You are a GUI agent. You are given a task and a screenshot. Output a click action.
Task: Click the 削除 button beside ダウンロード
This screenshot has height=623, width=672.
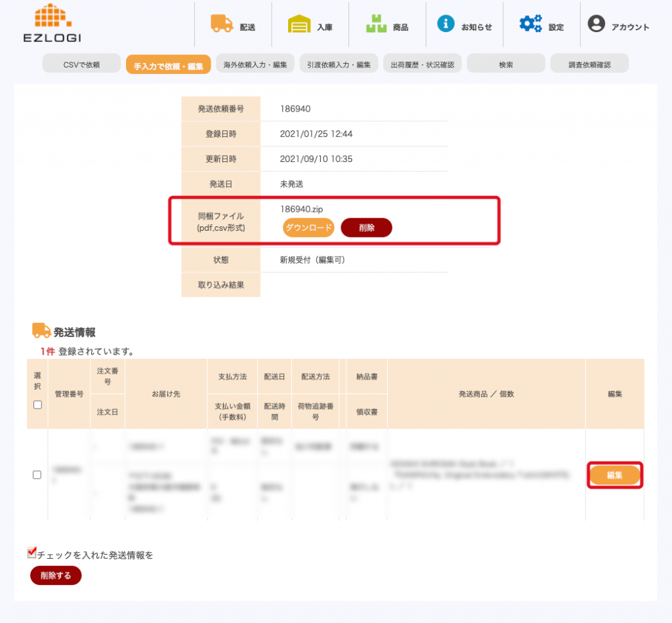pyautogui.click(x=366, y=228)
